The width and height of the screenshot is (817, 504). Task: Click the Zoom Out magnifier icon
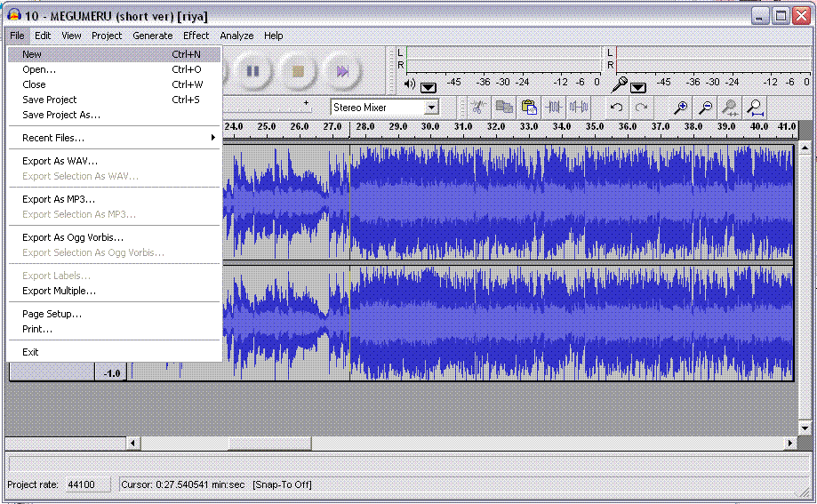tap(705, 108)
